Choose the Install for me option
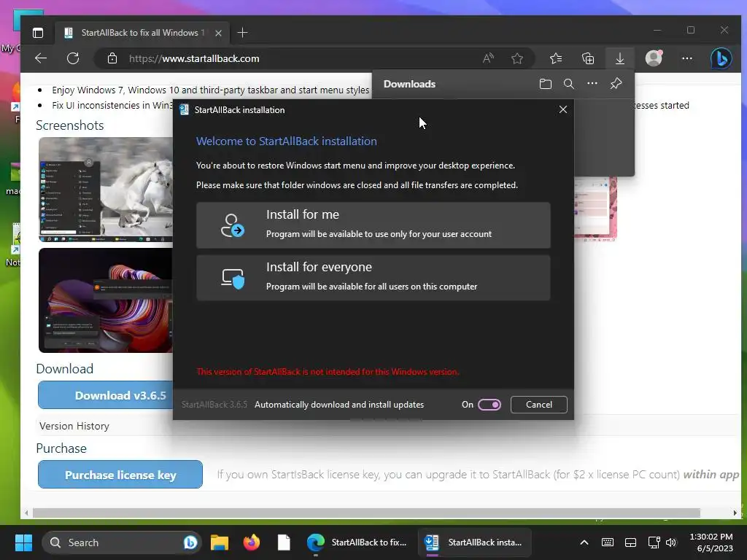Image resolution: width=747 pixels, height=560 pixels. tap(373, 225)
